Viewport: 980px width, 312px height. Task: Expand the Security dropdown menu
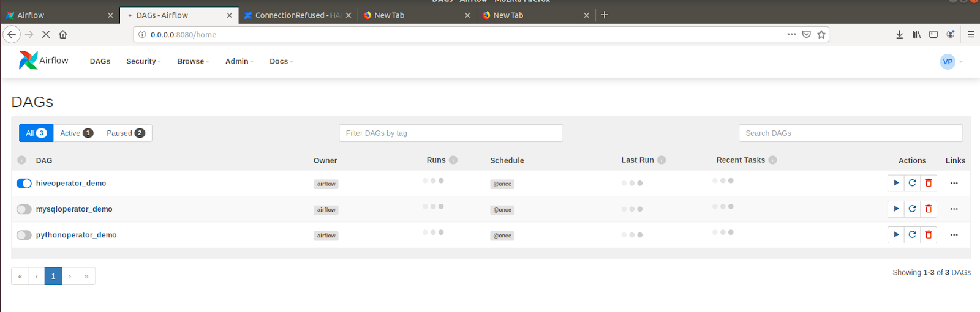pos(143,61)
